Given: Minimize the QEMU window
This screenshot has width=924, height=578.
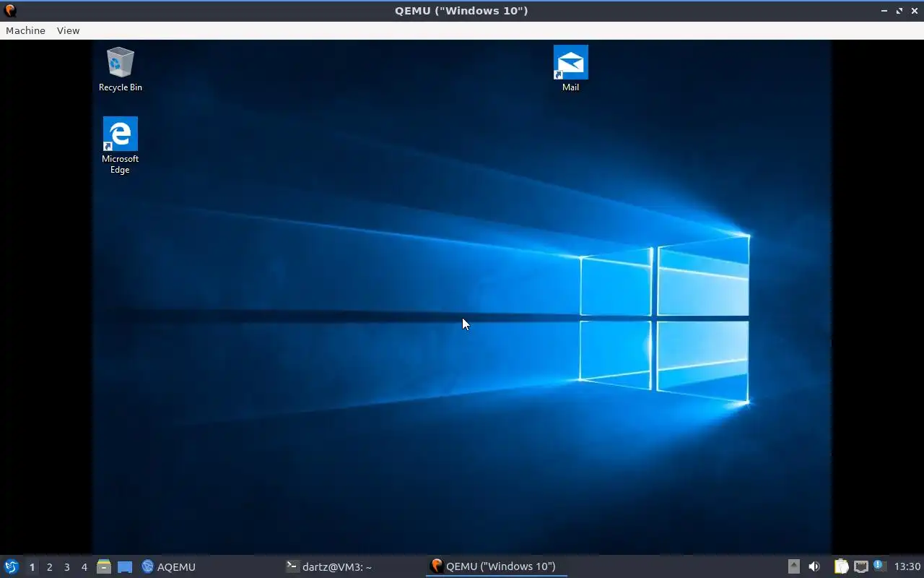Looking at the screenshot, I should coord(884,11).
